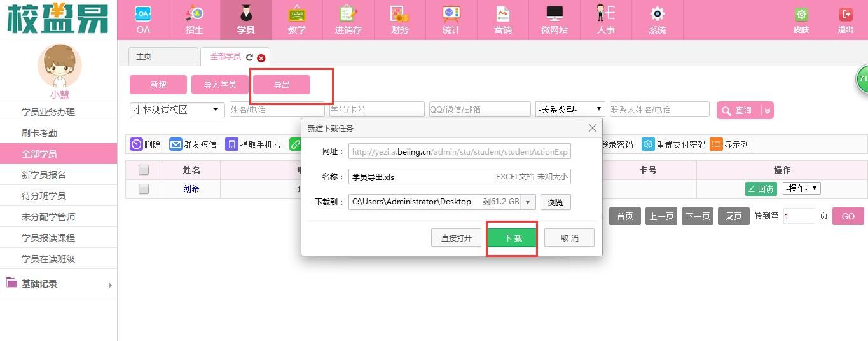
Task: Open the download path dropdown arrow
Action: pos(527,202)
